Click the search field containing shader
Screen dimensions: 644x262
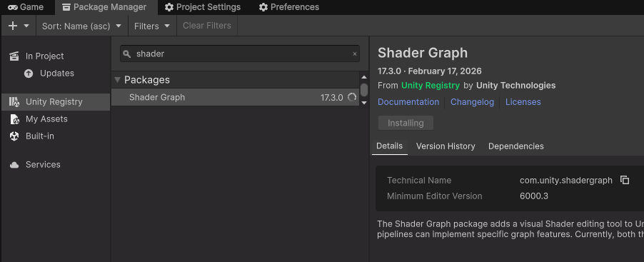pos(239,54)
